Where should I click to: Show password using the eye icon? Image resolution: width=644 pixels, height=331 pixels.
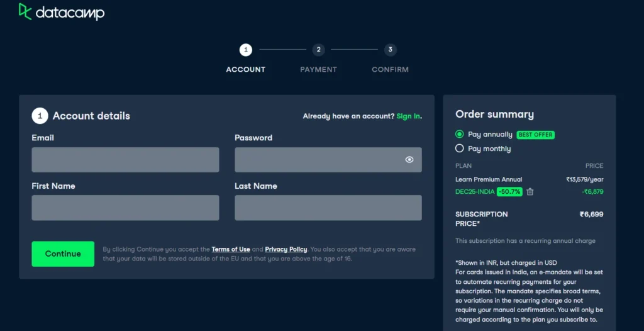[409, 160]
